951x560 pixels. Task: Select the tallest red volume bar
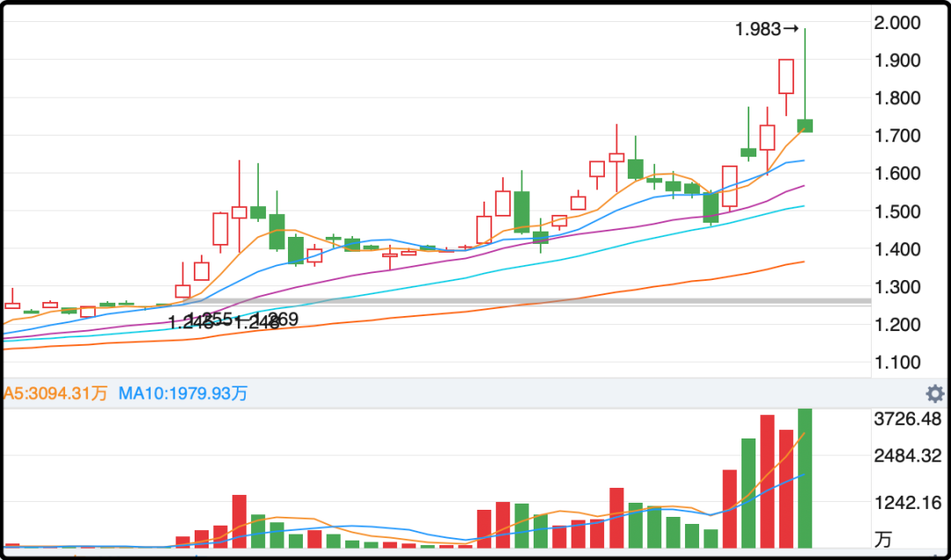click(767, 481)
